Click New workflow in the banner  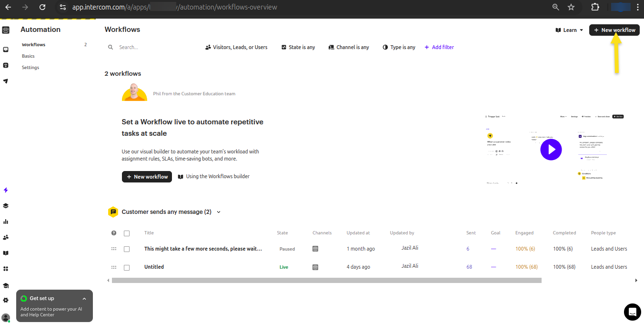coord(147,177)
